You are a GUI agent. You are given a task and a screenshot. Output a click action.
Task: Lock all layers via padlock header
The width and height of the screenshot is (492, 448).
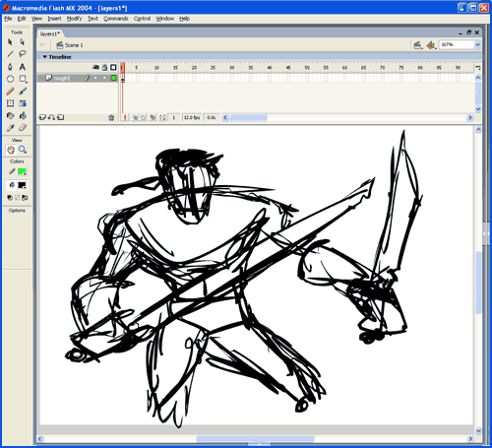click(104, 67)
